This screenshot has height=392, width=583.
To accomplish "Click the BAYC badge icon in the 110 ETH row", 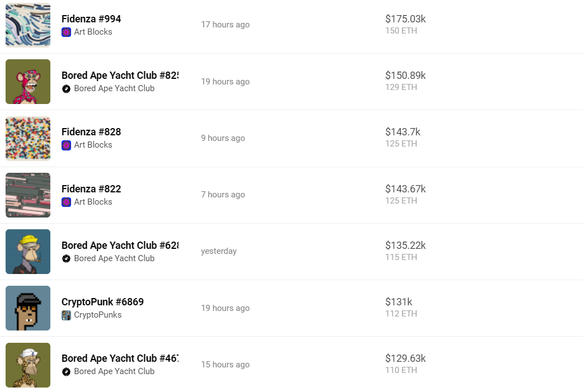I will point(66,371).
